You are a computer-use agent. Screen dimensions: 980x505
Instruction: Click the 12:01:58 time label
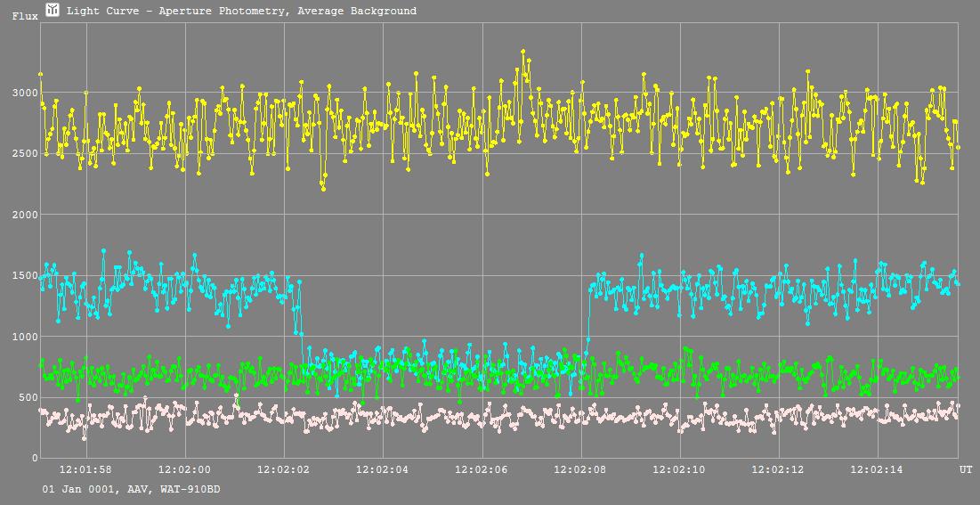86,469
